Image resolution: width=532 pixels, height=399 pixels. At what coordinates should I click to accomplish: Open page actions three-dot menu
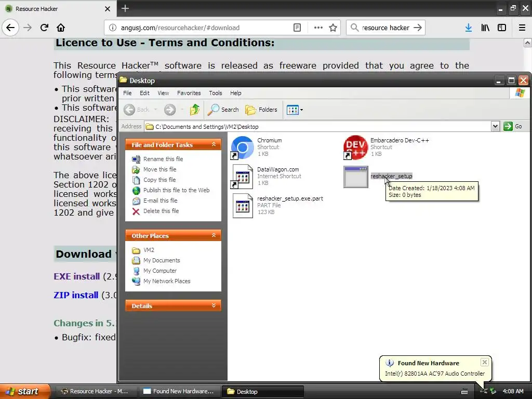[x=318, y=28]
